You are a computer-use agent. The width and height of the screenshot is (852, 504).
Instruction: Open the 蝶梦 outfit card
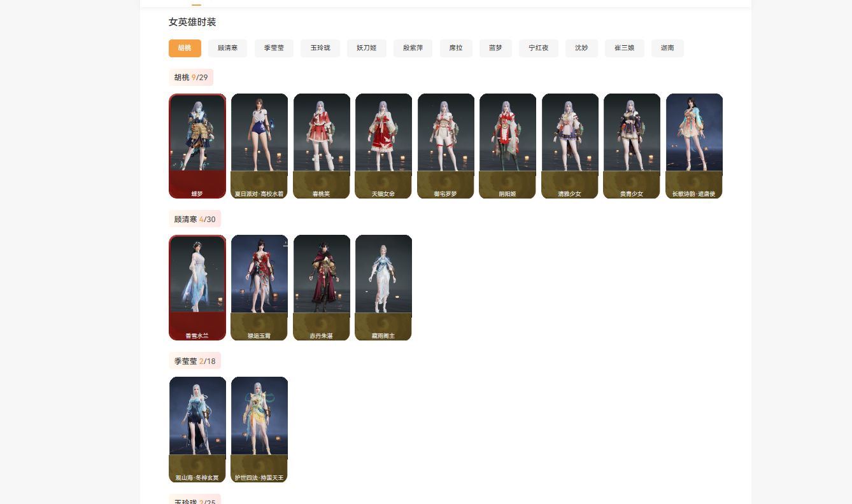click(x=197, y=146)
